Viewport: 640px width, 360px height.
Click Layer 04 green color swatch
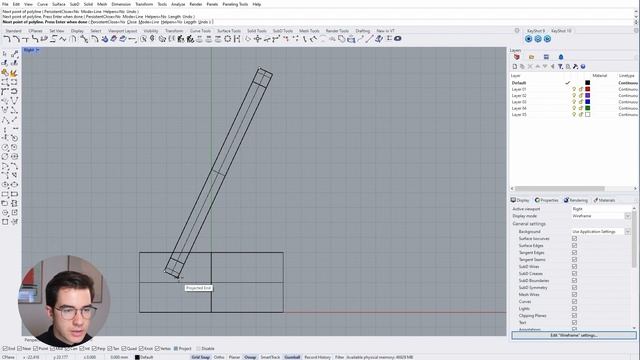[x=588, y=108]
